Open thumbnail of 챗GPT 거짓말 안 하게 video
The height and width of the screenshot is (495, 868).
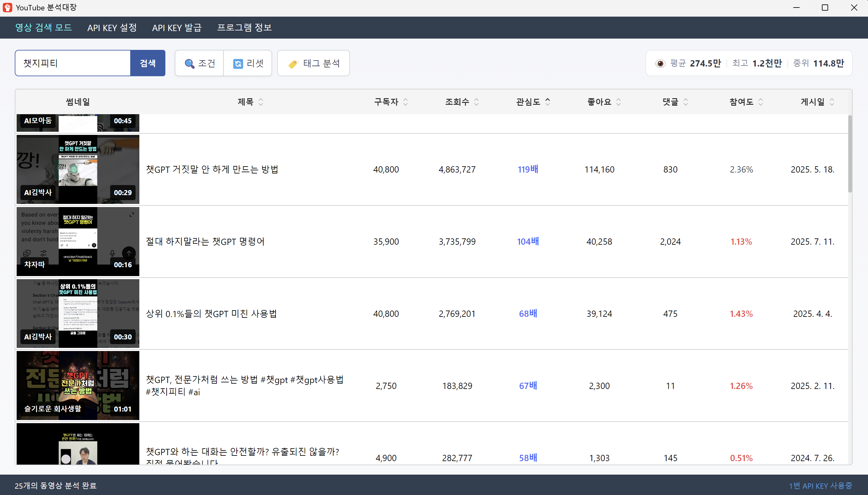(78, 169)
